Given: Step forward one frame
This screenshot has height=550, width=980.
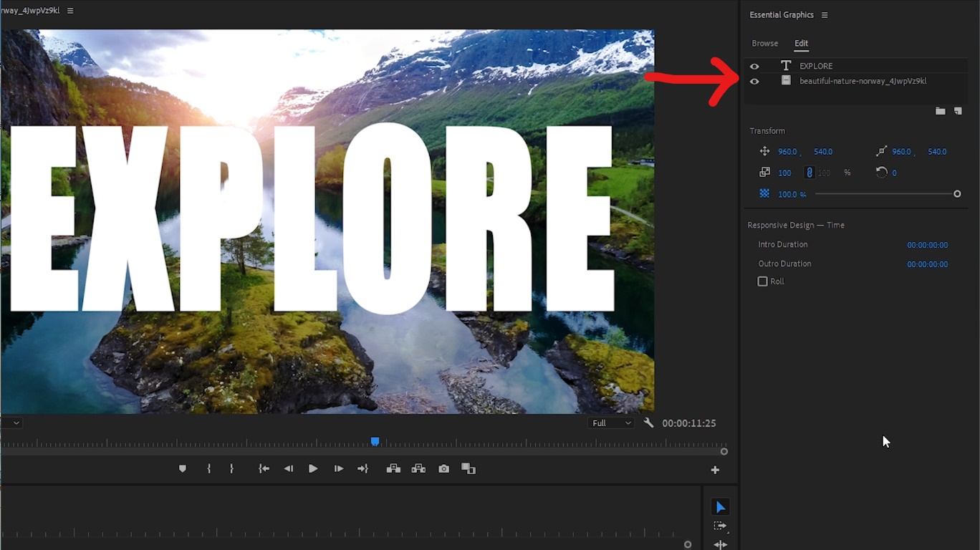Looking at the screenshot, I should [339, 469].
